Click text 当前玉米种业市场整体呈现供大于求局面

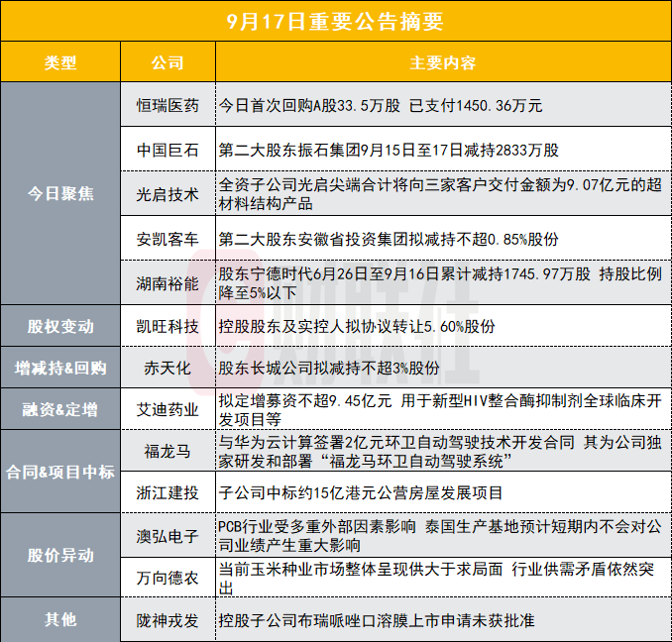click(361, 569)
